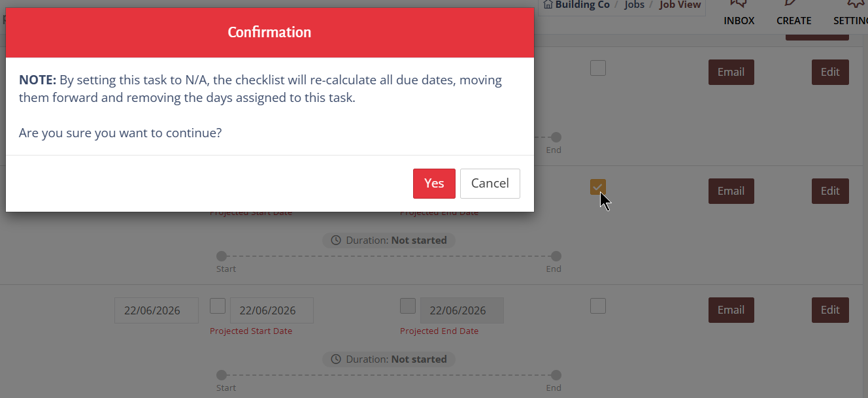Open the settings icon in the top bar
The height and width of the screenshot is (398, 868).
tap(855, 3)
